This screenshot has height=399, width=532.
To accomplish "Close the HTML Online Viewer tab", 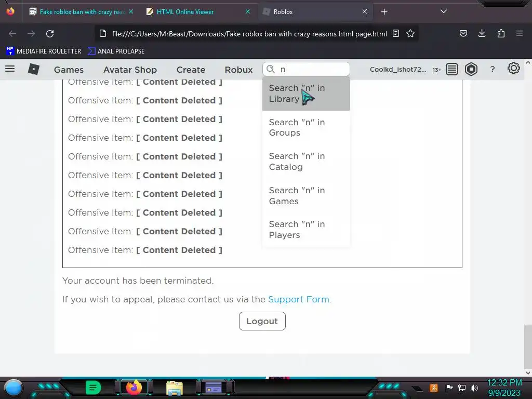I will [248, 11].
